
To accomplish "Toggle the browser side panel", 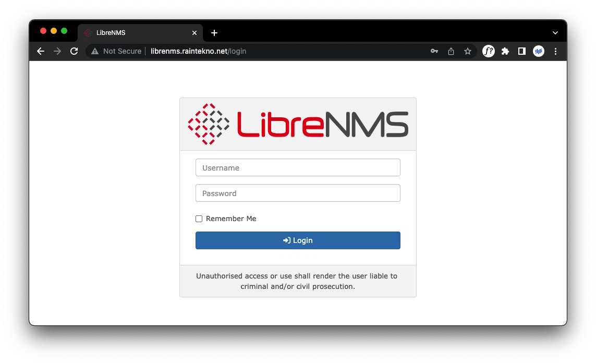I will pos(521,51).
